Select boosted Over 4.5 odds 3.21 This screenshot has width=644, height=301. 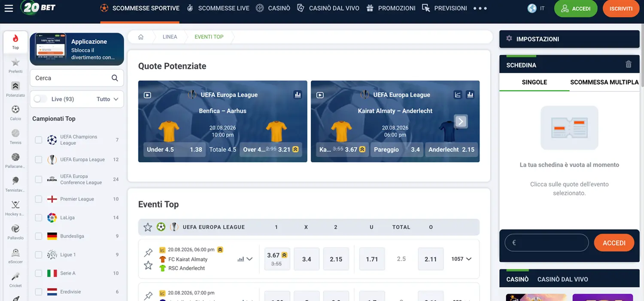pyautogui.click(x=271, y=150)
